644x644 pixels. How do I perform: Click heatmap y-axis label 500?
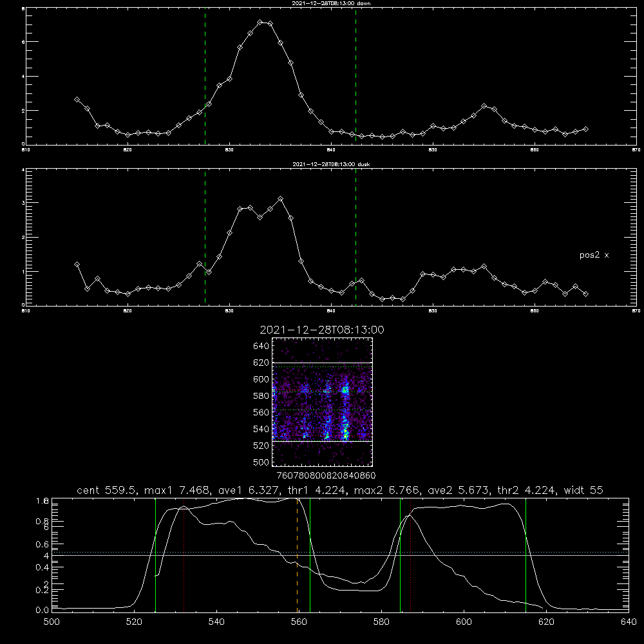click(x=261, y=462)
